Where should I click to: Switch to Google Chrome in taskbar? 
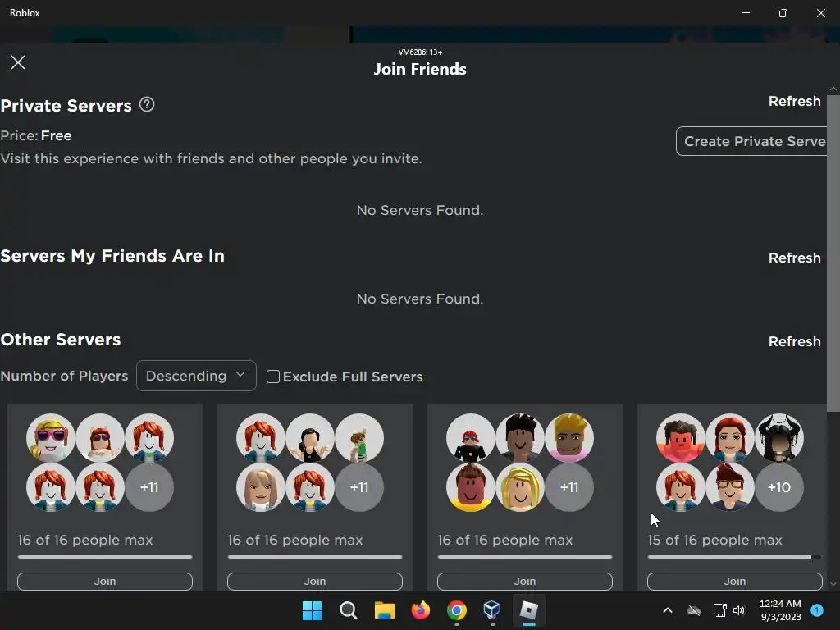[x=456, y=610]
